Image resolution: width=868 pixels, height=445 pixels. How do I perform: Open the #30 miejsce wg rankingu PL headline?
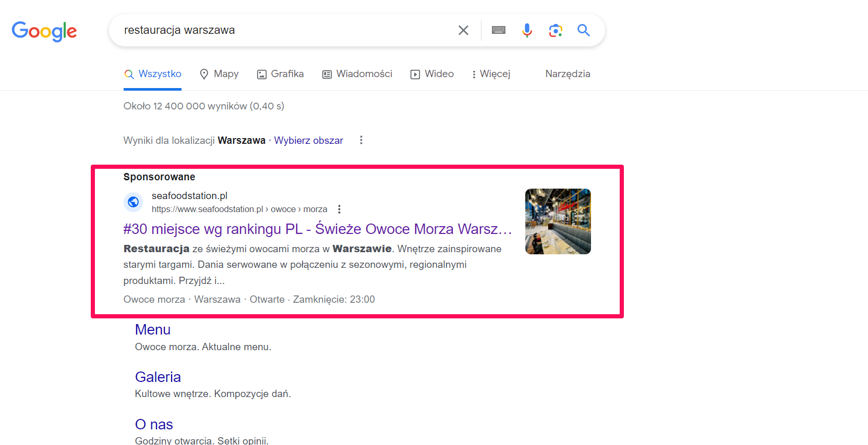(x=318, y=229)
